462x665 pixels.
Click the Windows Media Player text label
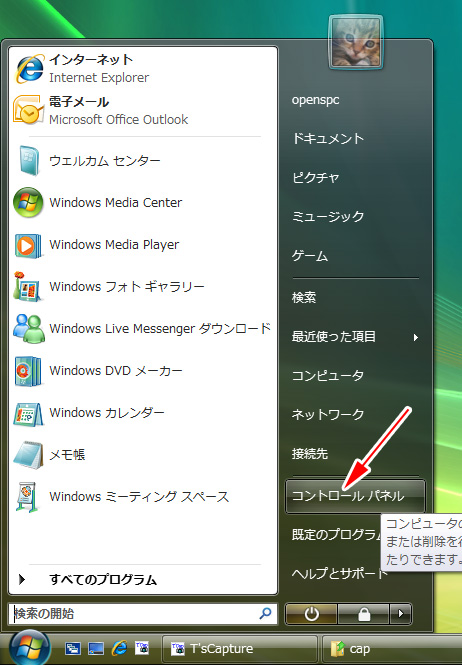[x=114, y=245]
